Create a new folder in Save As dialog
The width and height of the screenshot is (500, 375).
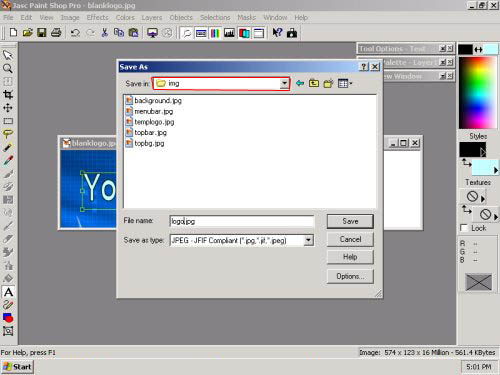tap(328, 83)
